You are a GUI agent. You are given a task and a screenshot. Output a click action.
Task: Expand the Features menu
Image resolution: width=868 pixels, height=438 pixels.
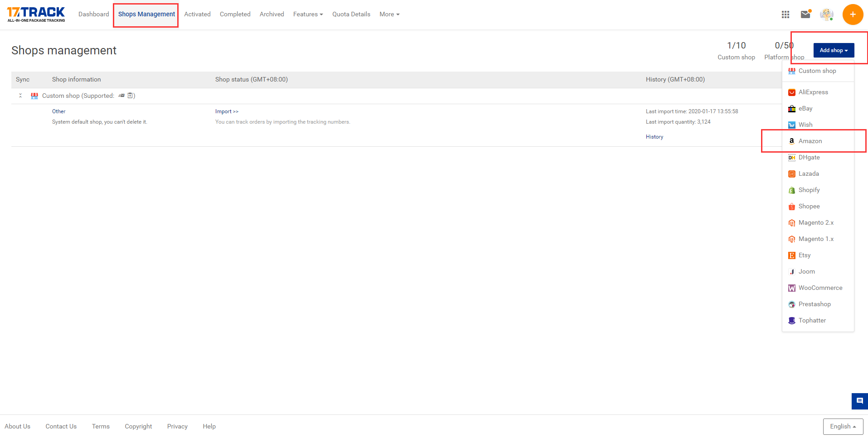coord(308,14)
